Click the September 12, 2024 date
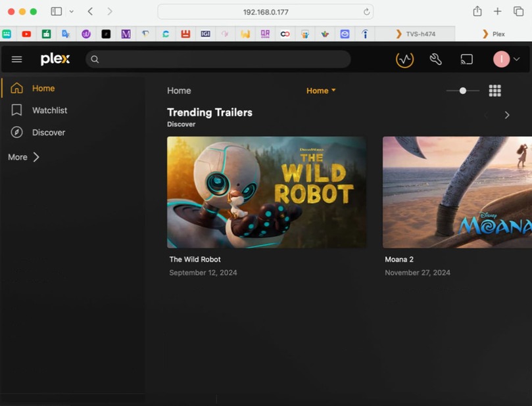Image resolution: width=532 pixels, height=406 pixels. [203, 273]
